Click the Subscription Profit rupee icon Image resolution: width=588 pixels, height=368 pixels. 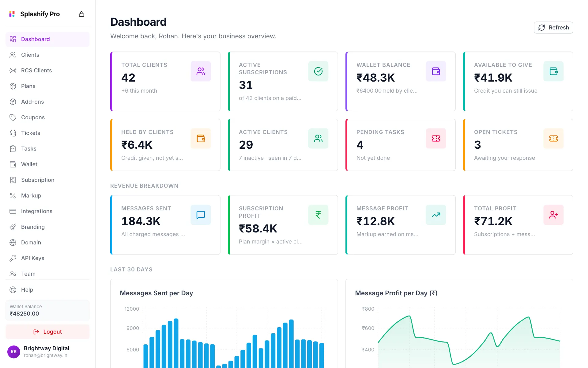(318, 215)
